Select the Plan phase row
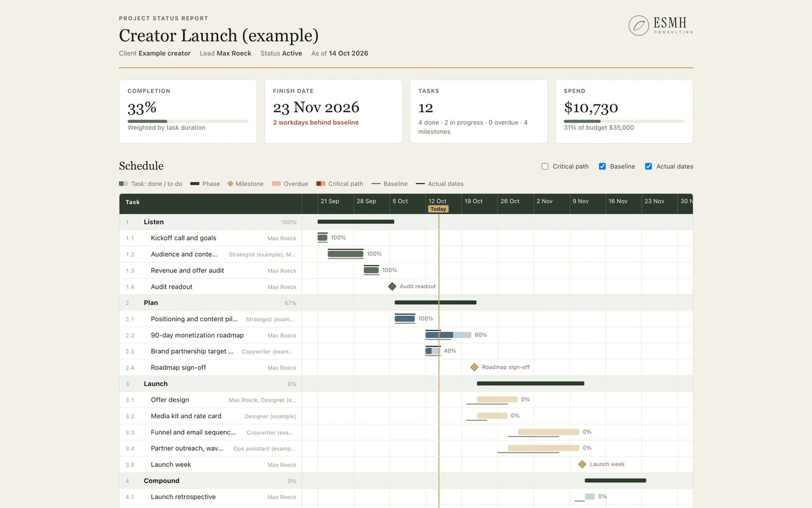This screenshot has width=812, height=508. (x=406, y=303)
